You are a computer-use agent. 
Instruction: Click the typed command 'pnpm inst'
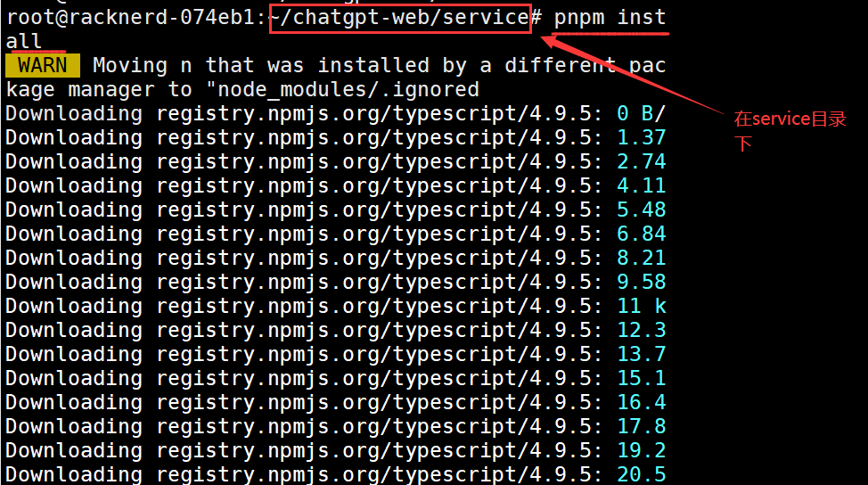610,18
